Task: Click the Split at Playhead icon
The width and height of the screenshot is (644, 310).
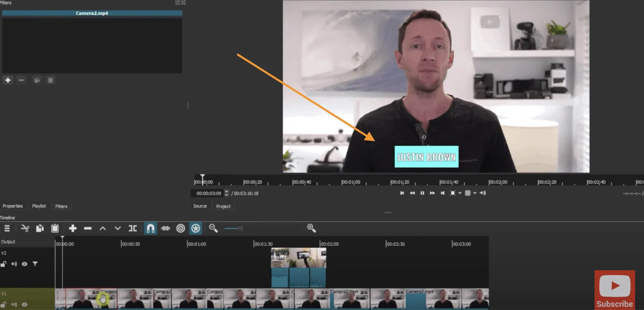Action: (x=133, y=228)
